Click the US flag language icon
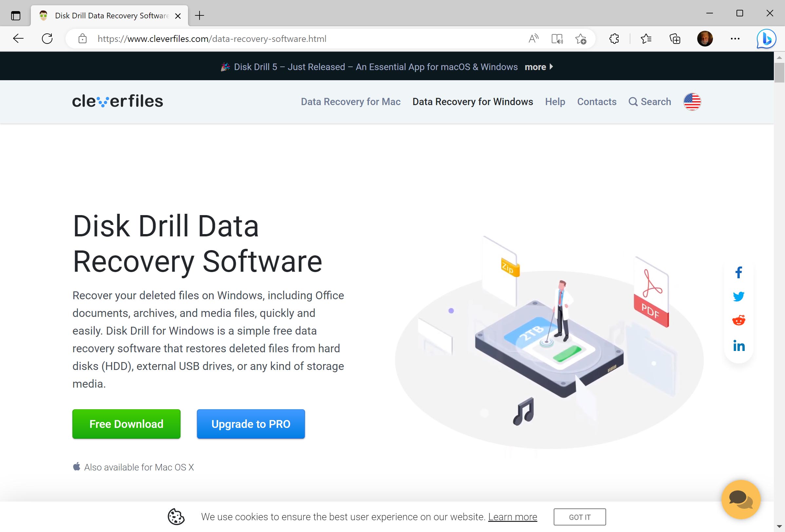This screenshot has width=785, height=532. tap(692, 101)
